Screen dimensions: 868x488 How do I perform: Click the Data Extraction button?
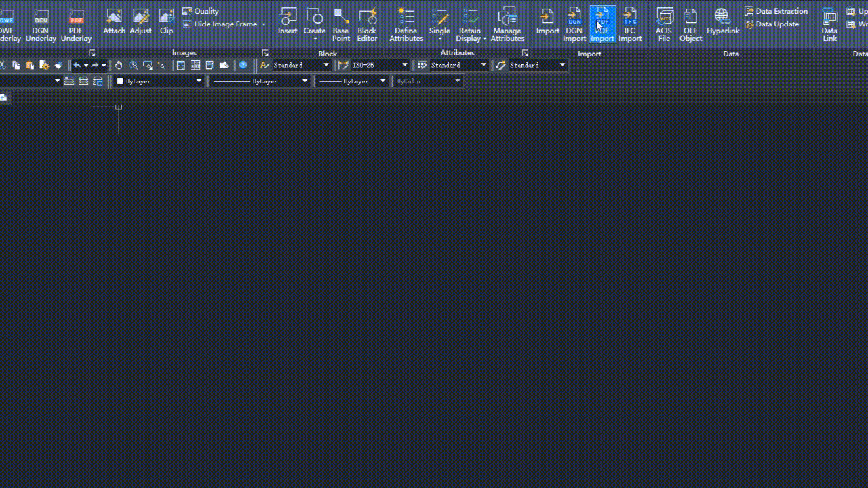pyautogui.click(x=776, y=11)
